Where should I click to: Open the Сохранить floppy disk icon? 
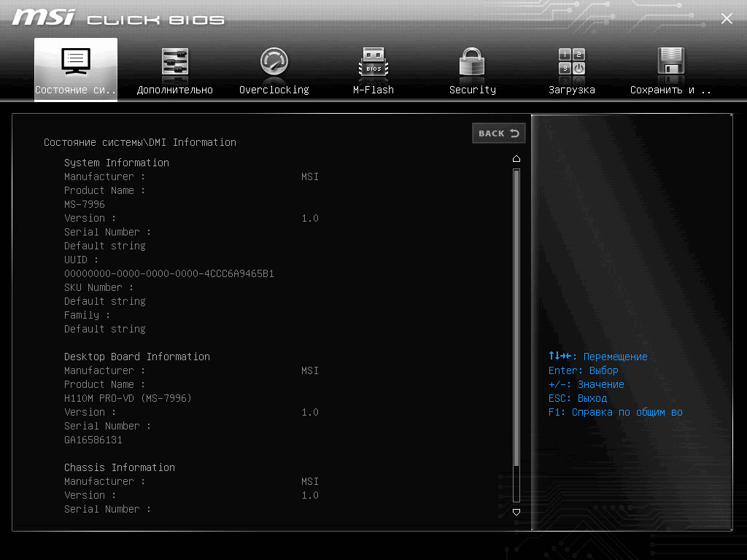point(671,61)
